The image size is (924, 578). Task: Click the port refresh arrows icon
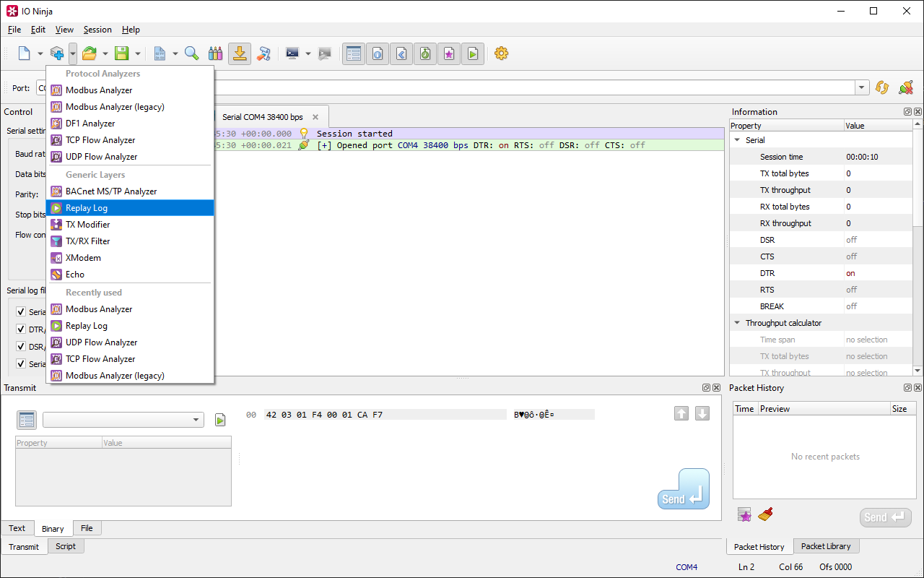[881, 87]
